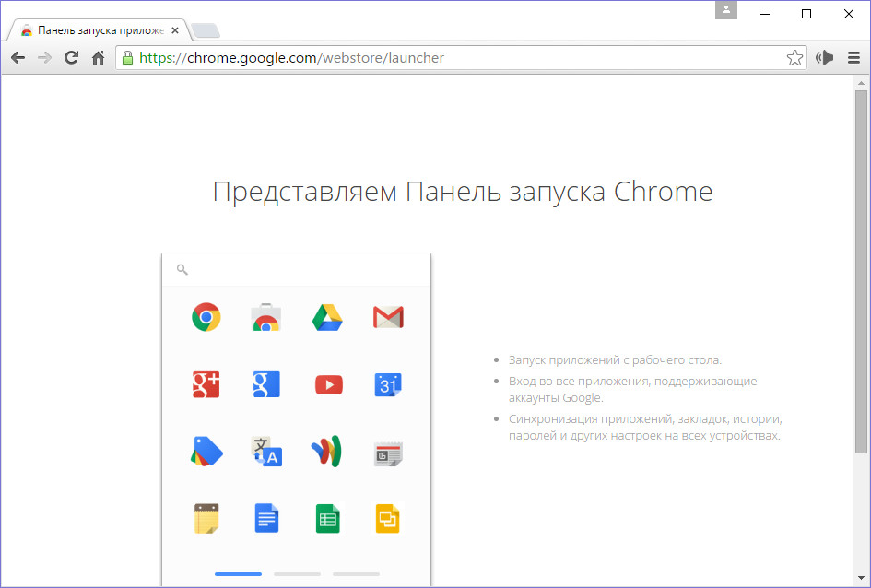
Task: Minimize the Chrome window
Action: 765,14
